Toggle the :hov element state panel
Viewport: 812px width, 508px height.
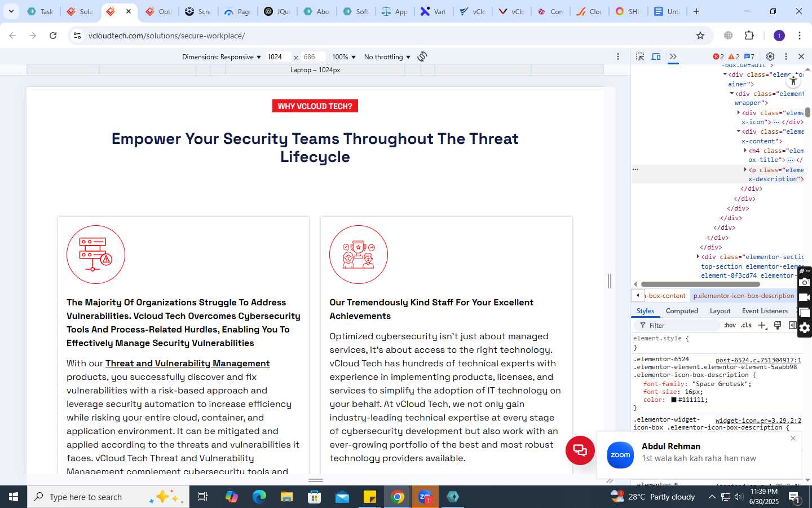point(730,325)
